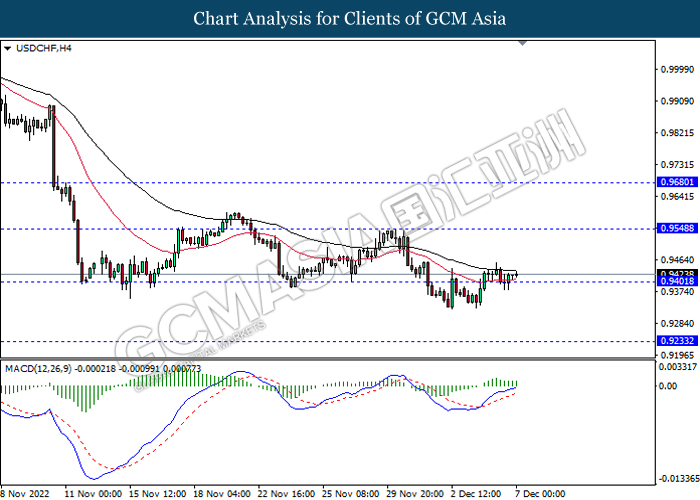Screen dimensions: 700x500
Task: Click the 8 Nov 2022 date label
Action: [26, 494]
